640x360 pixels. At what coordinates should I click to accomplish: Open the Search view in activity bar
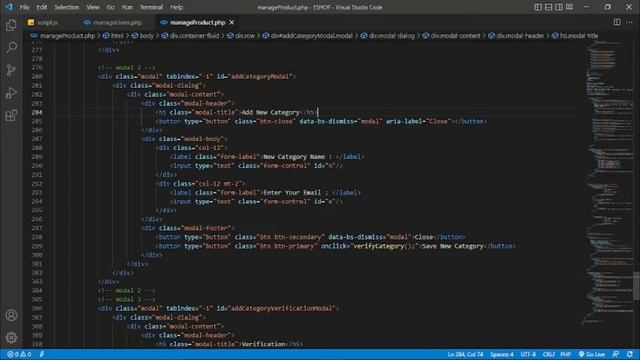tap(11, 47)
